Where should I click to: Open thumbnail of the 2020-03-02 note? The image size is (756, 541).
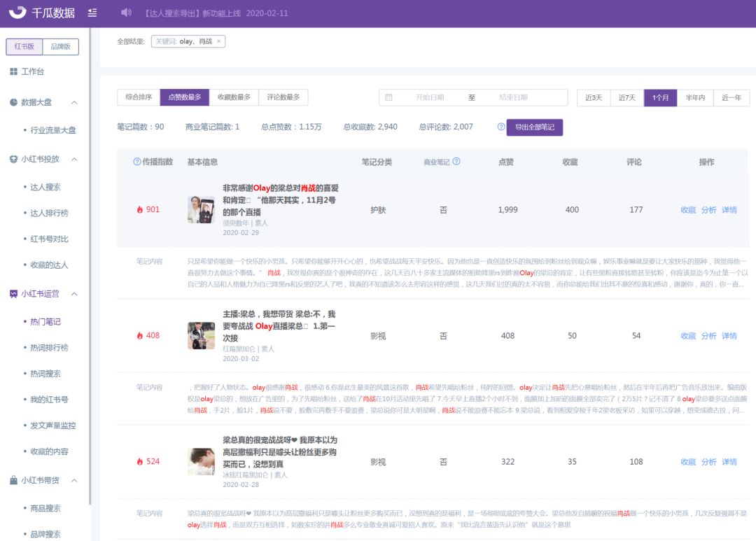pyautogui.click(x=201, y=336)
